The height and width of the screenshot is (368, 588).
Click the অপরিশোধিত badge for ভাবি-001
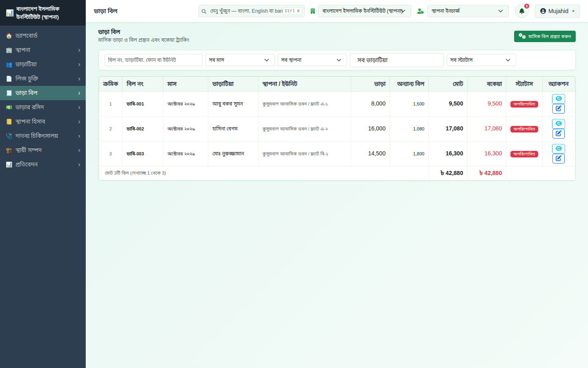(x=524, y=104)
